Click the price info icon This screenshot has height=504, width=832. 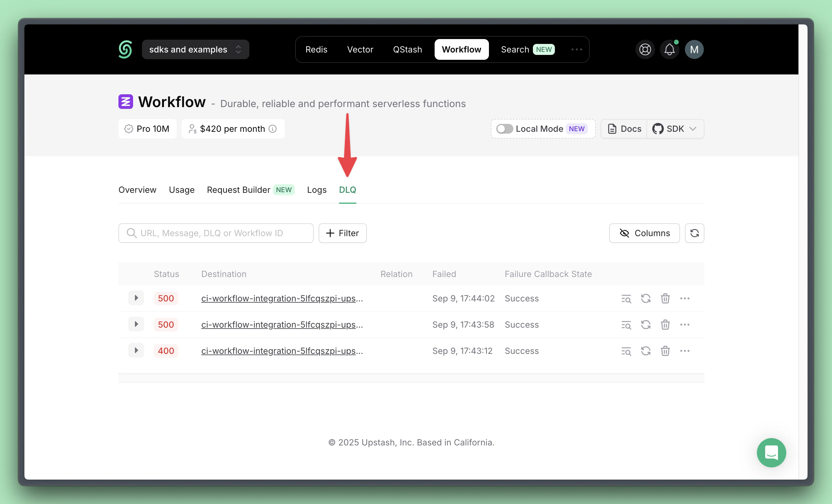273,129
